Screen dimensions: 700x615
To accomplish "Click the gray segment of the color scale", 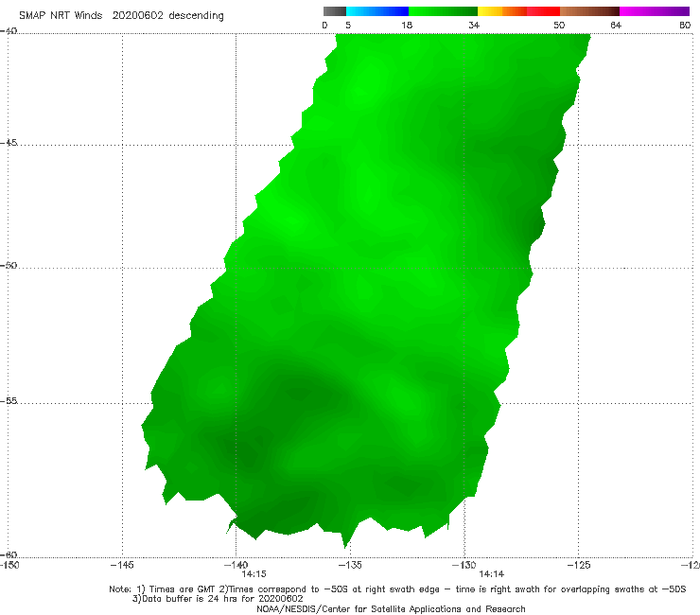I will coord(335,11).
